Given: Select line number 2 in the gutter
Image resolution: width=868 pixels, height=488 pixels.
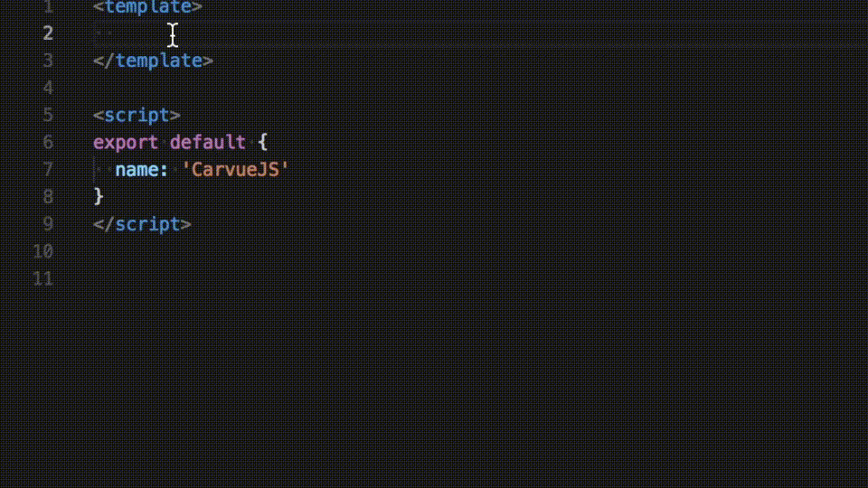Looking at the screenshot, I should point(47,33).
